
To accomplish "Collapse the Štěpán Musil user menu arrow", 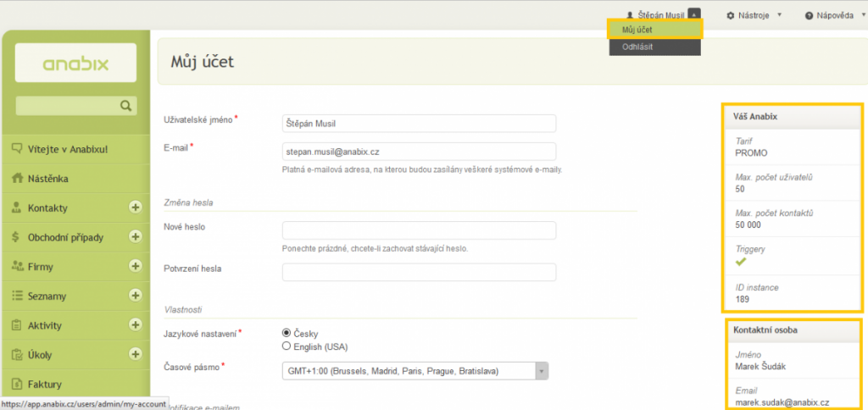I will (x=694, y=15).
